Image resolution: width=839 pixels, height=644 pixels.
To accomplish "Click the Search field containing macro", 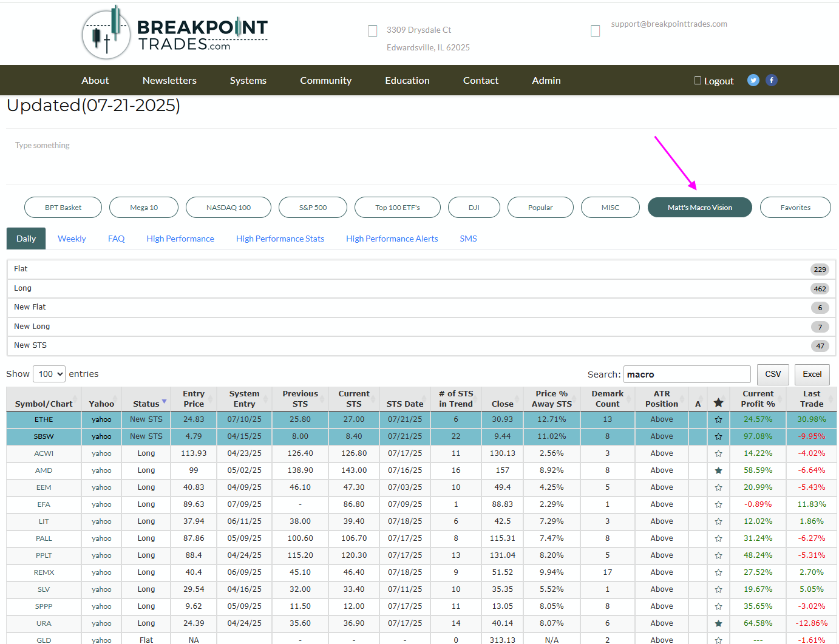I will (x=687, y=375).
